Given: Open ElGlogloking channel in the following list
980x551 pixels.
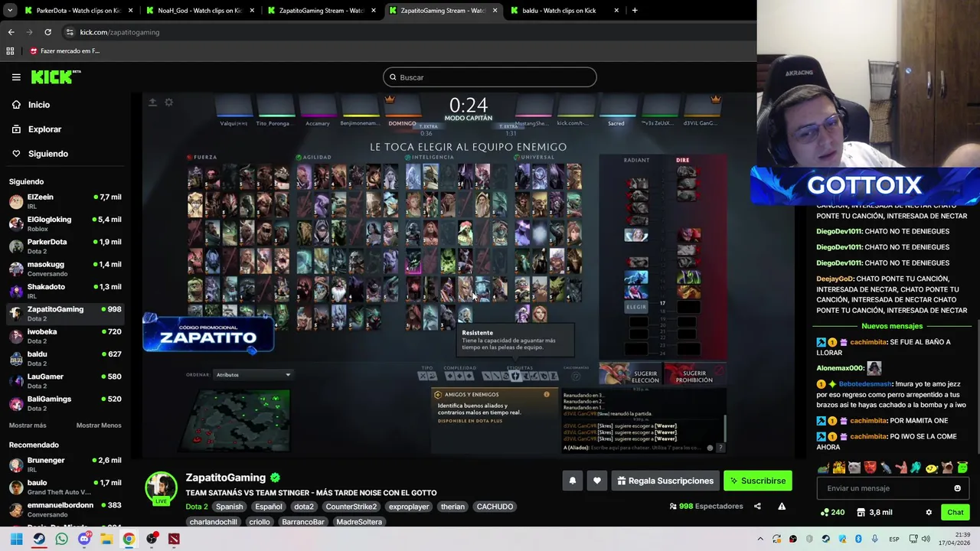Looking at the screenshot, I should click(x=65, y=223).
